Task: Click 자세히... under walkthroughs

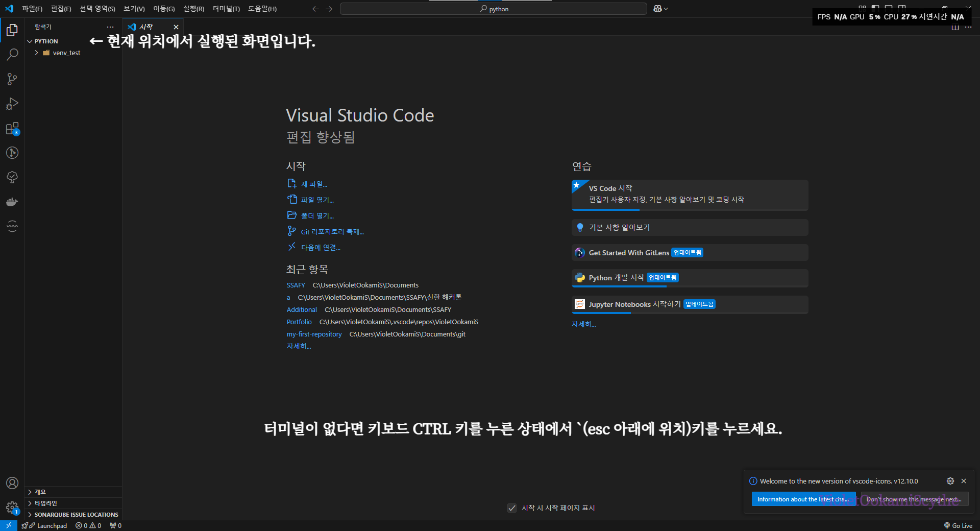Action: click(584, 324)
